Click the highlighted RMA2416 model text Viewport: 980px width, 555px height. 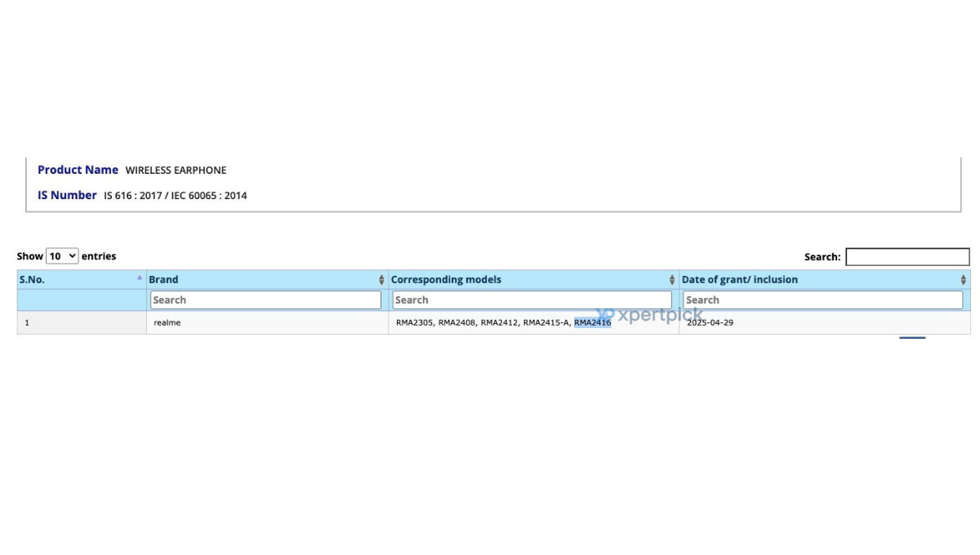(x=593, y=322)
